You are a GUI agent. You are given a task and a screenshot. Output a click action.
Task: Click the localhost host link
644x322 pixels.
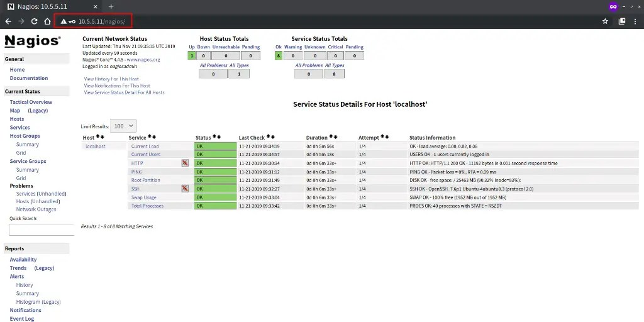coord(96,146)
